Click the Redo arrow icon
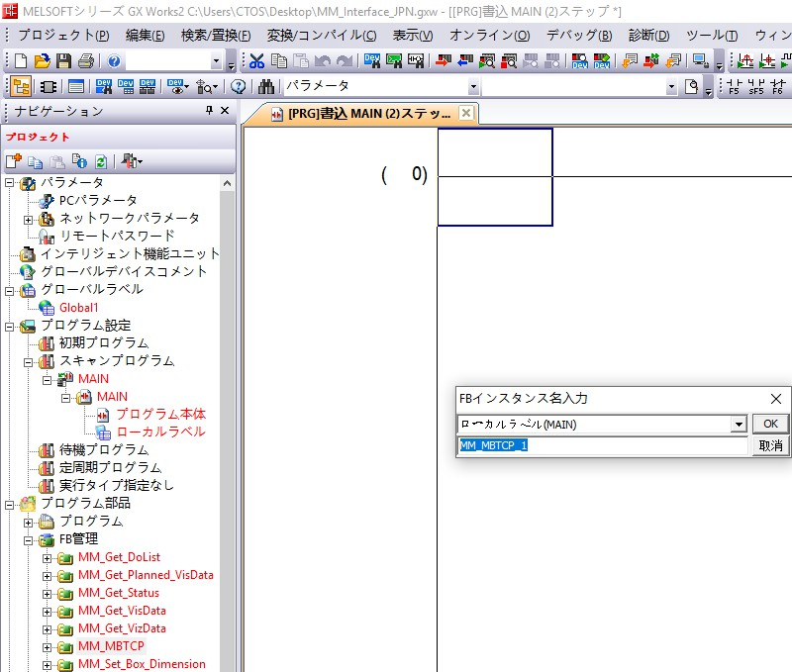Image resolution: width=792 pixels, height=672 pixels. pyautogui.click(x=345, y=61)
